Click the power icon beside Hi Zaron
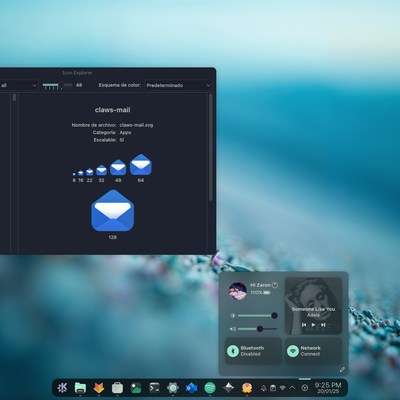Viewport: 400px width, 400px height. coord(275,285)
